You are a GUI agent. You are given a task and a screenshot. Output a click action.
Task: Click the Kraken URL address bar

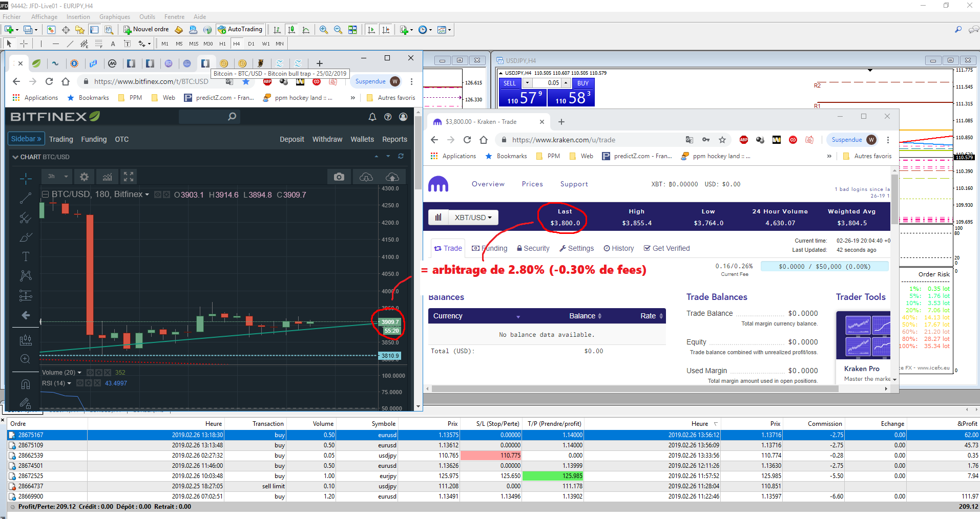tap(594, 140)
